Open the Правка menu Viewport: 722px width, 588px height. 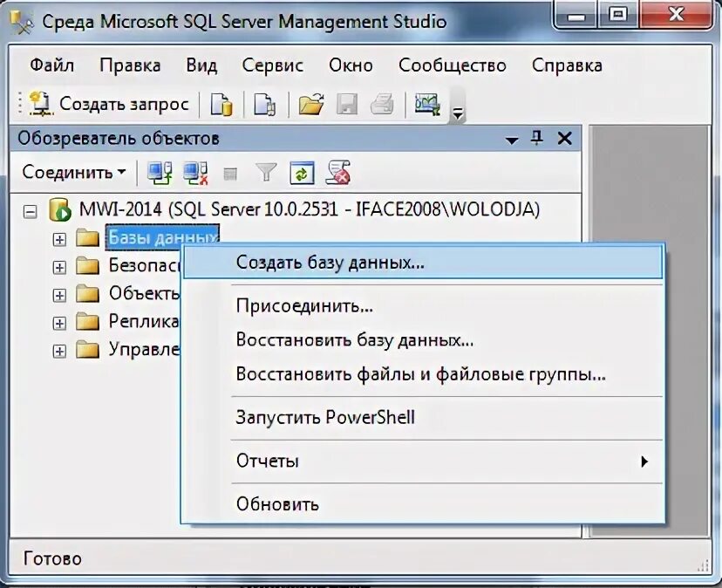click(130, 65)
